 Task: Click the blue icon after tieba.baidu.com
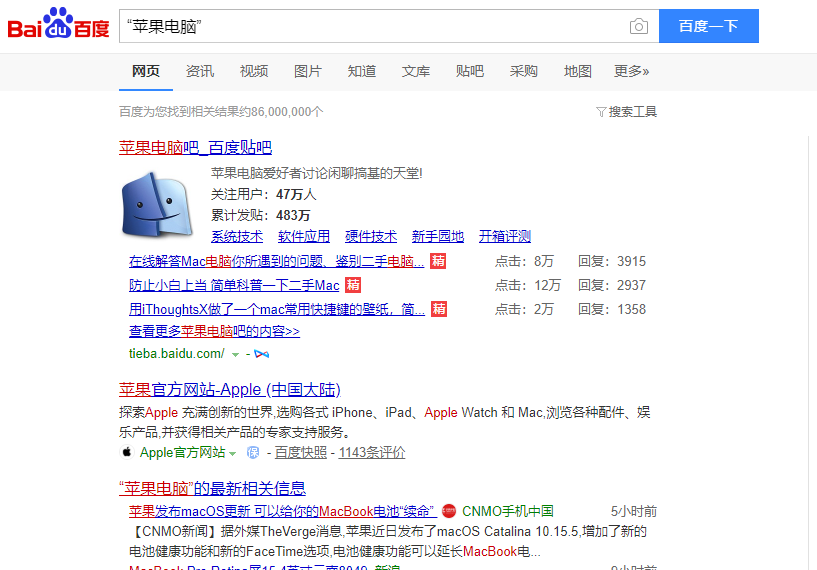pyautogui.click(x=262, y=354)
